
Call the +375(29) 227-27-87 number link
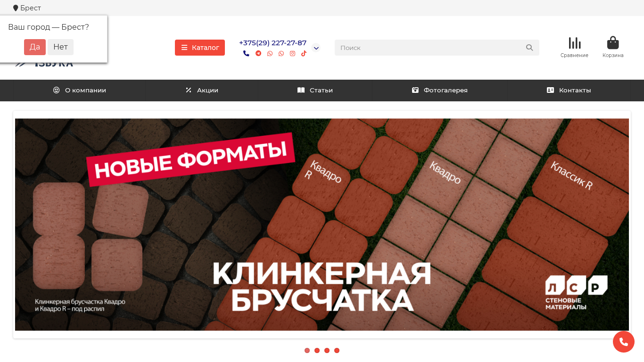(x=273, y=43)
